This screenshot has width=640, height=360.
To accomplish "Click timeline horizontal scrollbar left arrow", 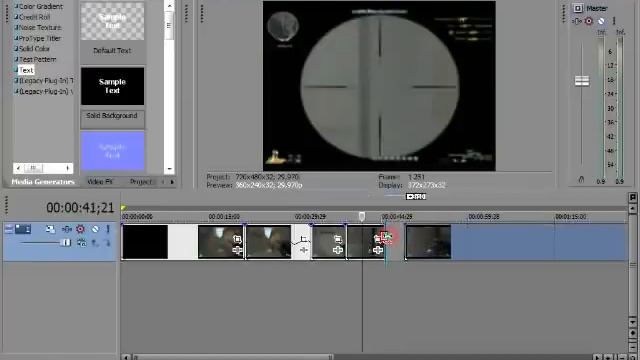I will [x=126, y=357].
